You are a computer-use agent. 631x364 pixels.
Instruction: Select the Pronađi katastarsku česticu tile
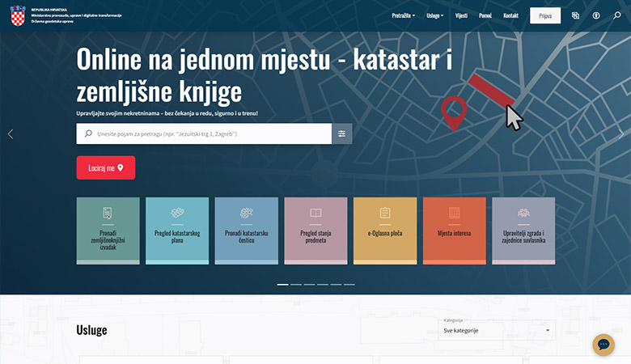coord(246,231)
